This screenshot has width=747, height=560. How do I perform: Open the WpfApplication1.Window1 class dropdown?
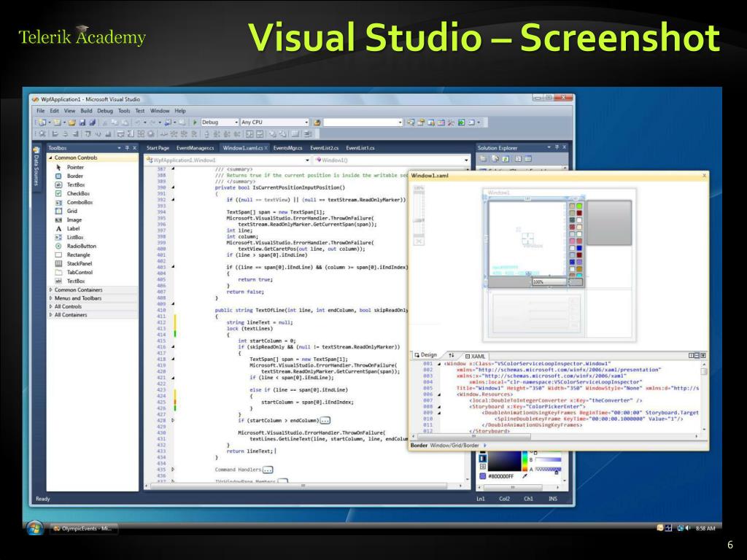coord(307,160)
